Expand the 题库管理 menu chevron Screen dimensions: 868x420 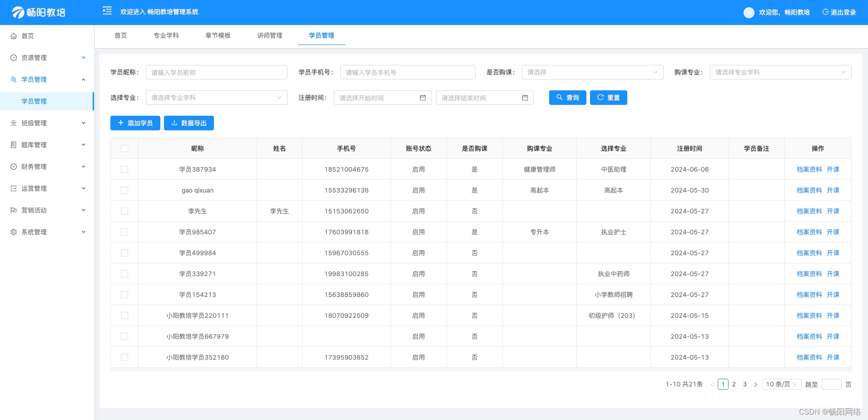pyautogui.click(x=84, y=145)
